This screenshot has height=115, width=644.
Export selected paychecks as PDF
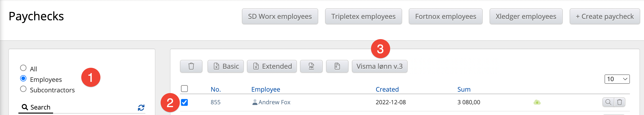(x=311, y=66)
